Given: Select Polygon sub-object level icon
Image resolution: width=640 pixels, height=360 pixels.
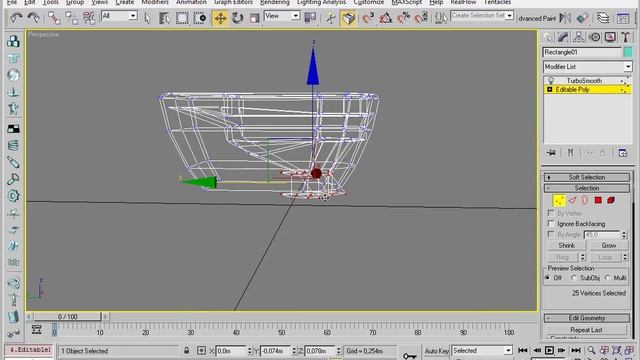Looking at the screenshot, I should coord(598,200).
